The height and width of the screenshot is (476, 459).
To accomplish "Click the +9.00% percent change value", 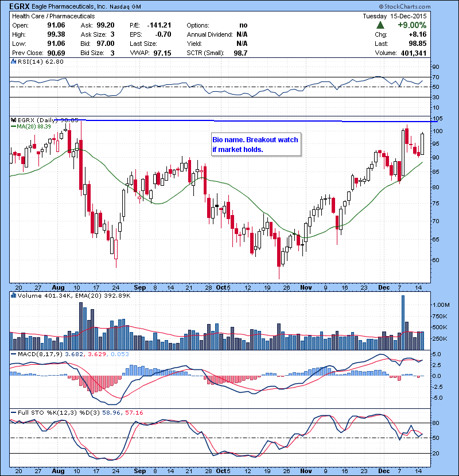I will [x=412, y=25].
